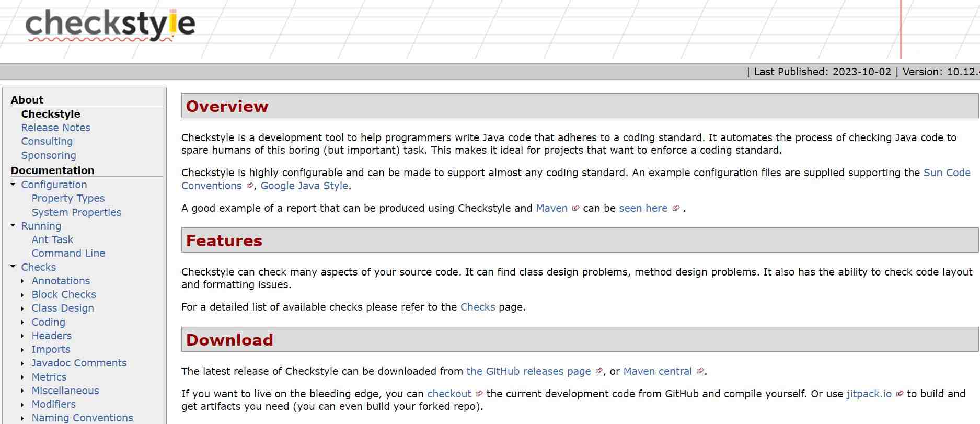Expand the Coding submenu arrow
This screenshot has height=424, width=980.
[22, 323]
